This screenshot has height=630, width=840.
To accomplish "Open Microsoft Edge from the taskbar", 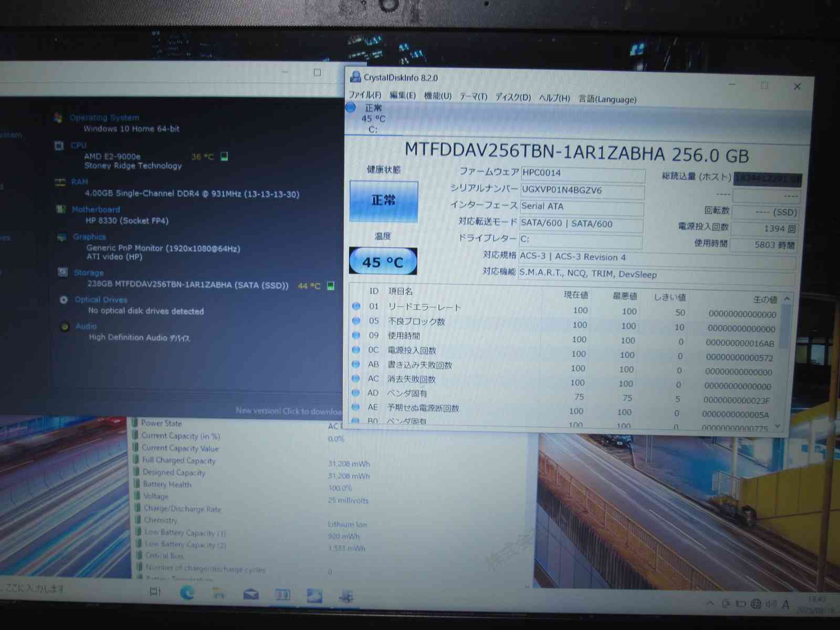I will (187, 593).
